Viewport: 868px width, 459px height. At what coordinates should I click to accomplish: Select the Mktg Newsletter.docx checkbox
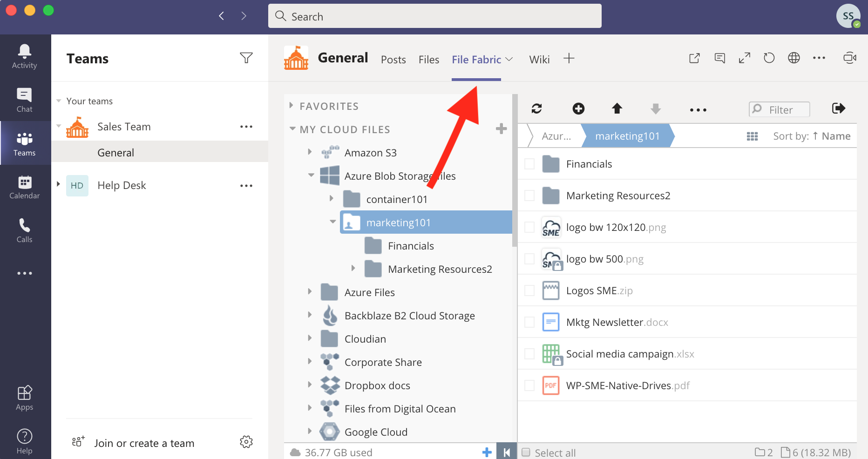(x=529, y=322)
